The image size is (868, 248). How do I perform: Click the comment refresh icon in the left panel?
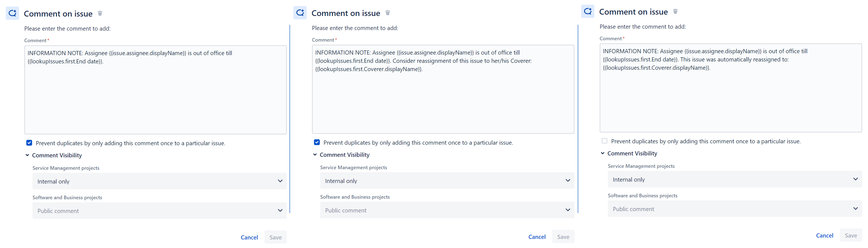[x=12, y=14]
